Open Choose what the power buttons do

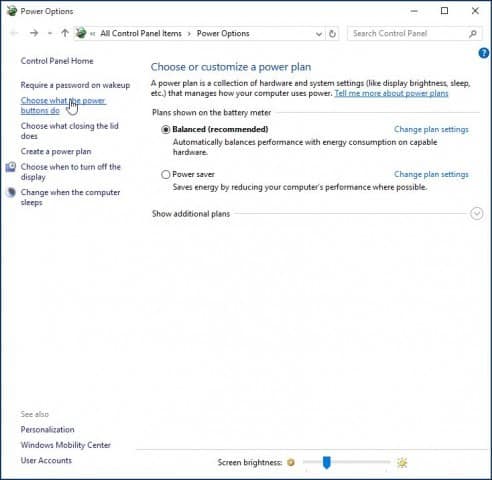click(x=63, y=105)
